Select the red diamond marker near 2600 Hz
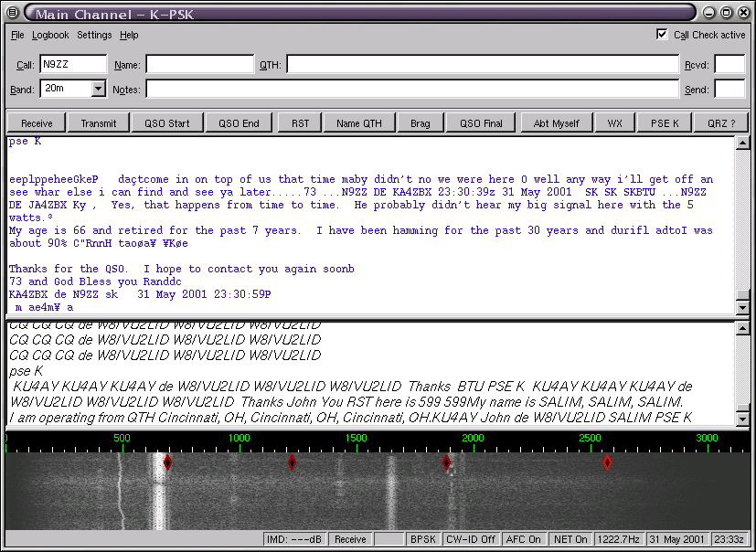Image resolution: width=756 pixels, height=552 pixels. [607, 462]
